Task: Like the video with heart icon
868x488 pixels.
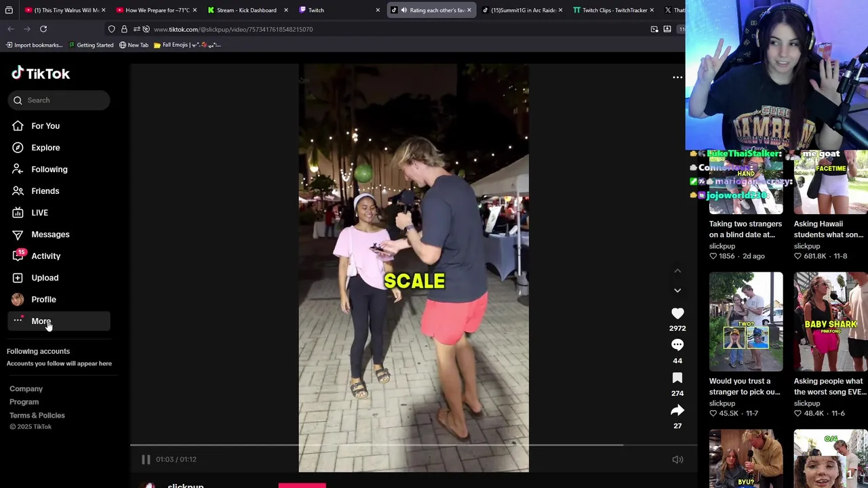Action: pyautogui.click(x=677, y=314)
